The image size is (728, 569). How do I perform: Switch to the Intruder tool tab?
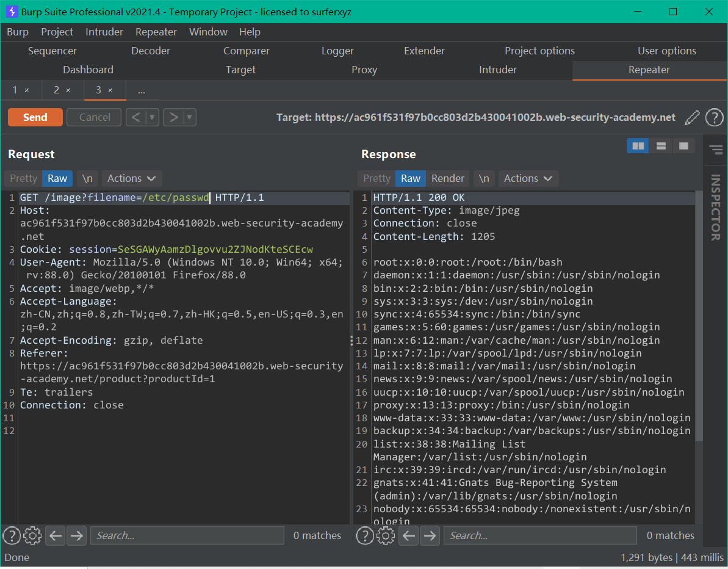pos(498,70)
